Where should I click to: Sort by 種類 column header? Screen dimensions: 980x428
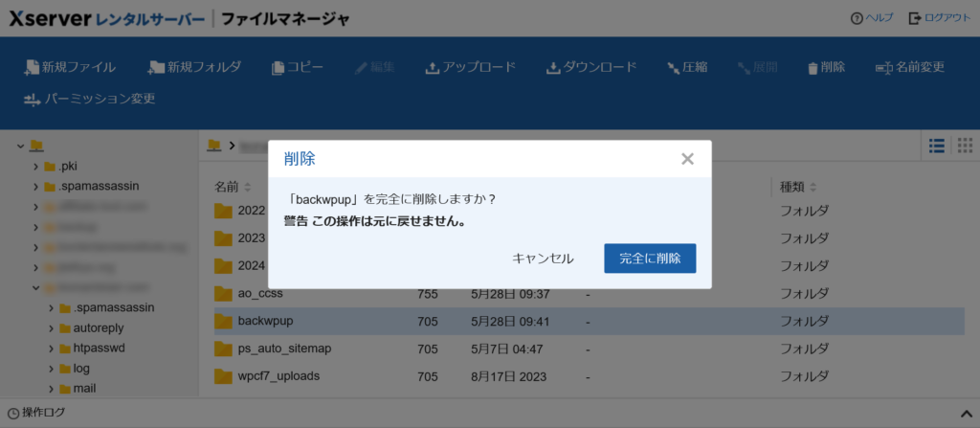(797, 187)
